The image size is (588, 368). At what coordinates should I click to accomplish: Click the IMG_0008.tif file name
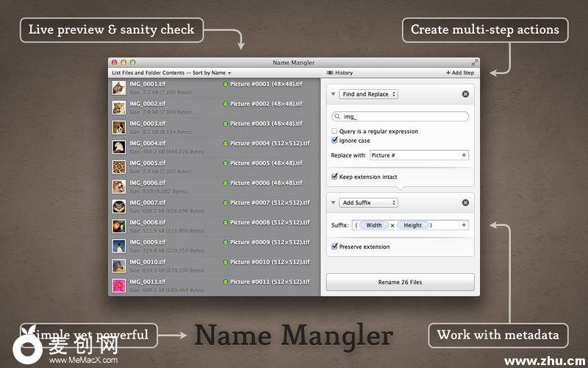pos(148,223)
